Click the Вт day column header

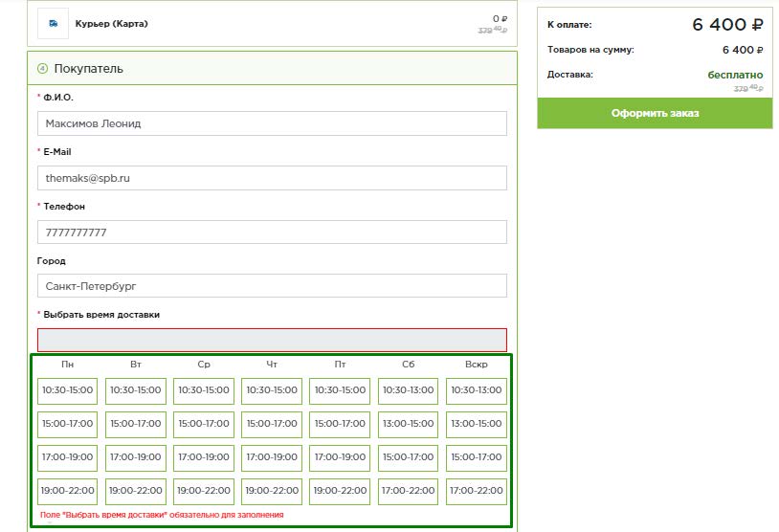pyautogui.click(x=136, y=365)
